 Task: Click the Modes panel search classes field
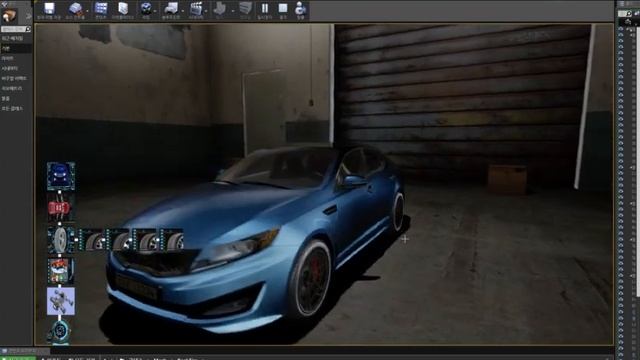pos(16,29)
